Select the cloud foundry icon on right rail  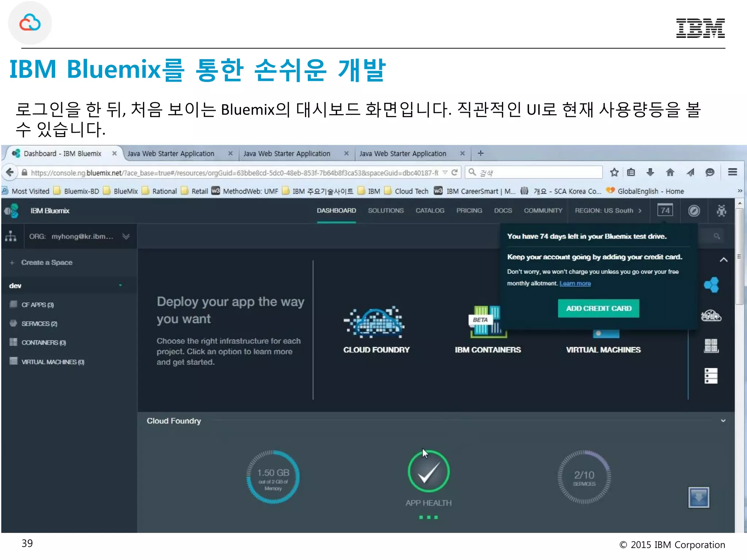(711, 315)
